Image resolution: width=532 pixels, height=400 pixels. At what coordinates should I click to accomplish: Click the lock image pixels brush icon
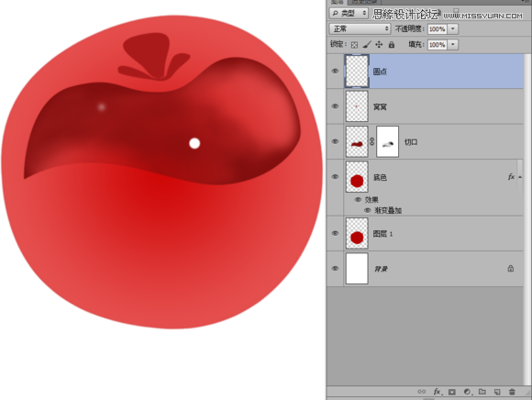(x=366, y=44)
